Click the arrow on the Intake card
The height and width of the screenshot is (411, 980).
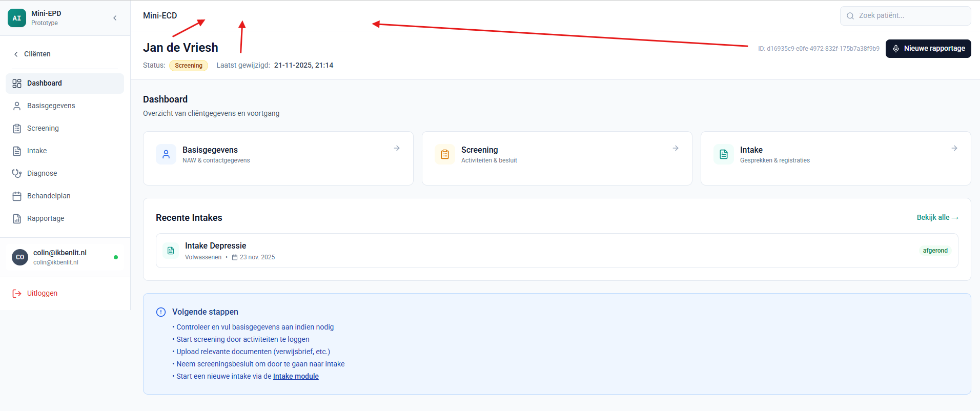pyautogui.click(x=954, y=148)
